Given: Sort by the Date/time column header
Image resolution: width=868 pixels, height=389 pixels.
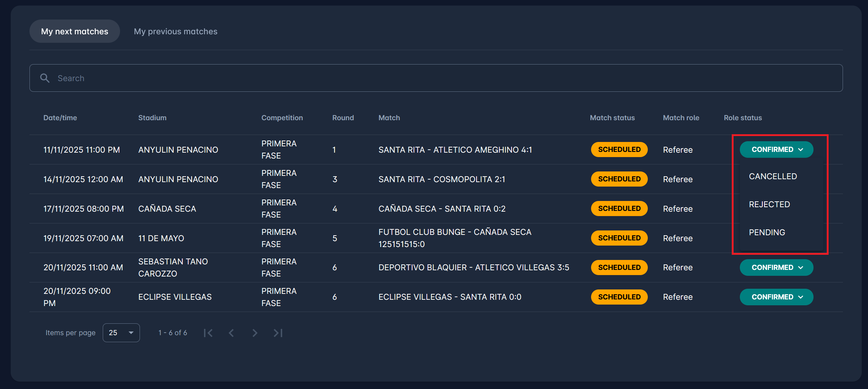Looking at the screenshot, I should (x=60, y=118).
